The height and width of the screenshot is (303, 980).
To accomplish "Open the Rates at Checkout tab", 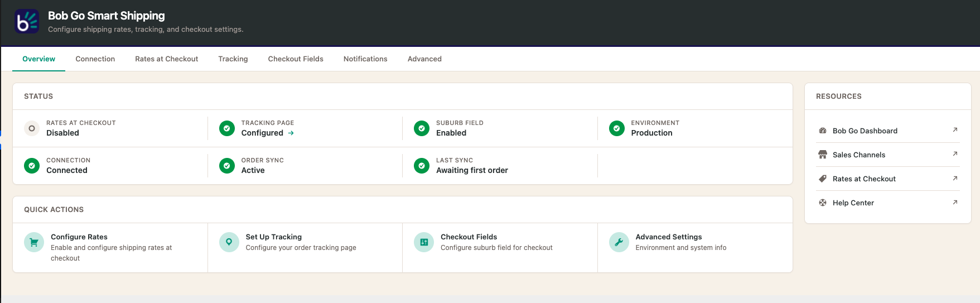I will click(166, 59).
